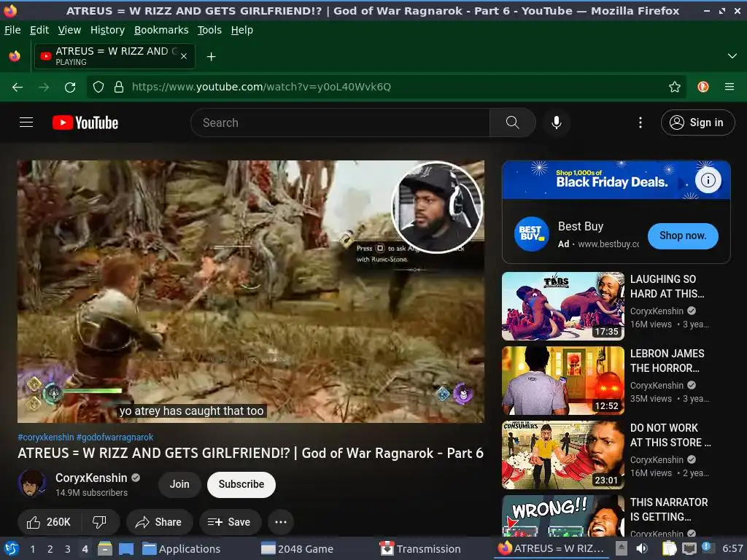The image size is (747, 560).
Task: Open the orange extension icon in toolbar
Action: (x=703, y=87)
